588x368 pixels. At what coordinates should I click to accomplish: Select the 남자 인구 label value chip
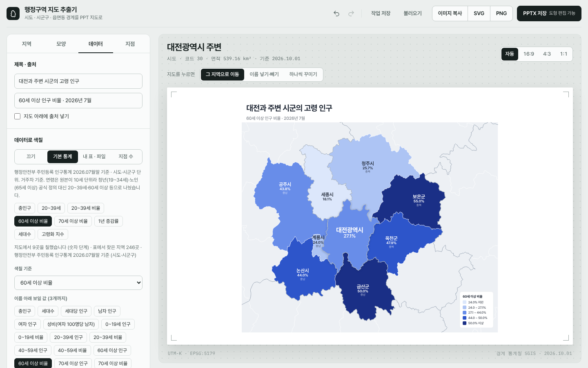(x=107, y=311)
